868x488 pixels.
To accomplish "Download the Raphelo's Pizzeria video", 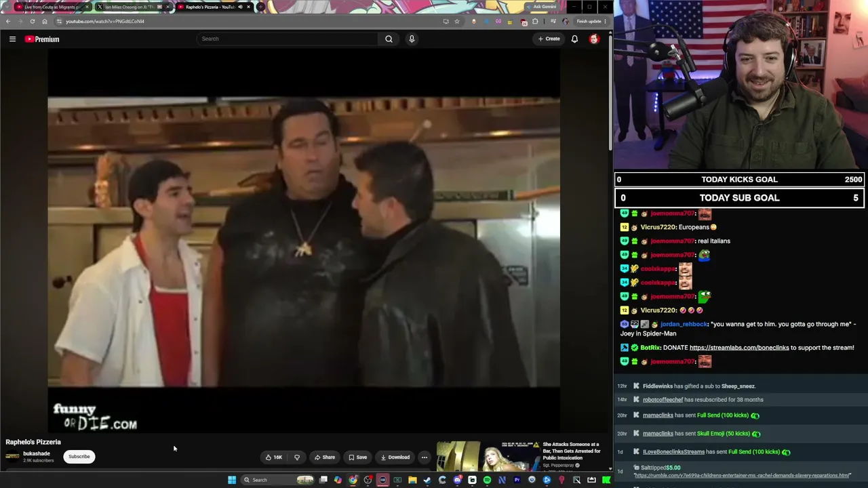I will point(395,457).
